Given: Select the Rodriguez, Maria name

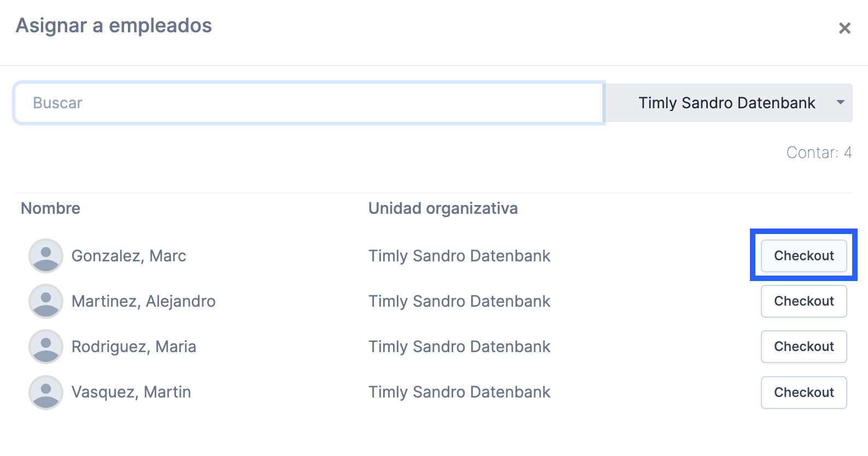Looking at the screenshot, I should tap(134, 347).
